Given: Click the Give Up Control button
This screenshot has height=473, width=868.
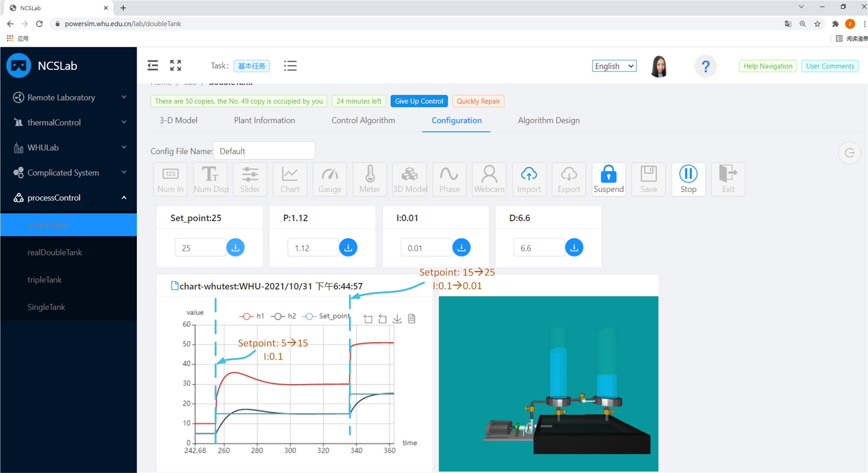Looking at the screenshot, I should [x=418, y=101].
